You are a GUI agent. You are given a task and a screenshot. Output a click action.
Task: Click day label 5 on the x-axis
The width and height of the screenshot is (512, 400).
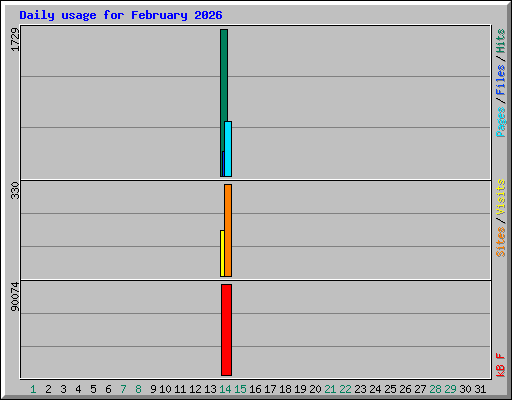pos(93,389)
